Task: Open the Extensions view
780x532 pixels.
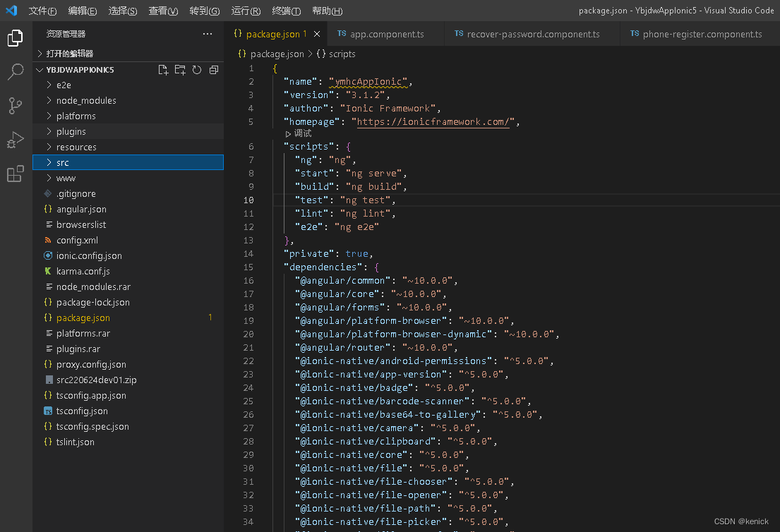Action: (16, 174)
